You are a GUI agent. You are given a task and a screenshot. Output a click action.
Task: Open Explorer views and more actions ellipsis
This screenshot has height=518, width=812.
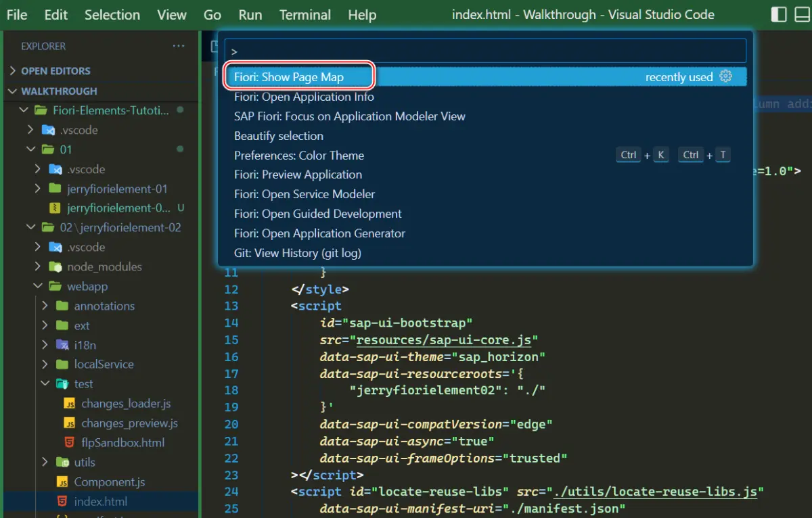pos(179,46)
